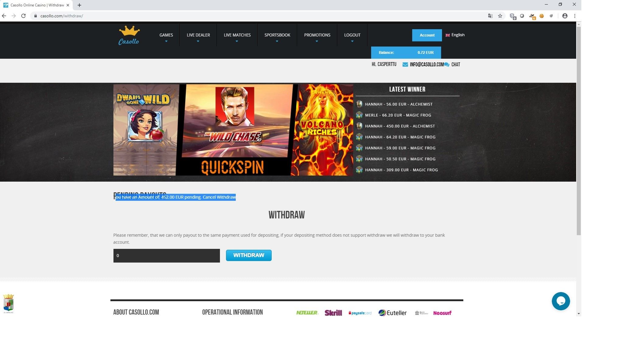
Task: Click the Neosurf payment logo
Action: click(x=442, y=313)
